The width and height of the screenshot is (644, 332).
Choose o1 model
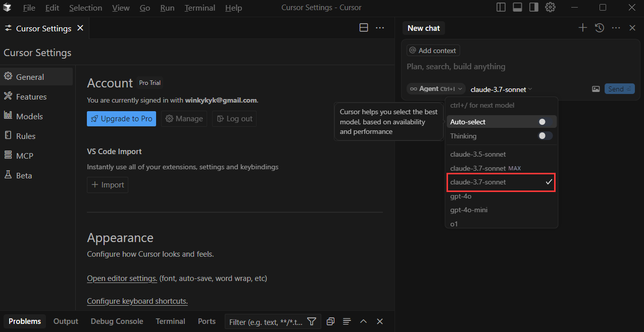(x=502, y=223)
